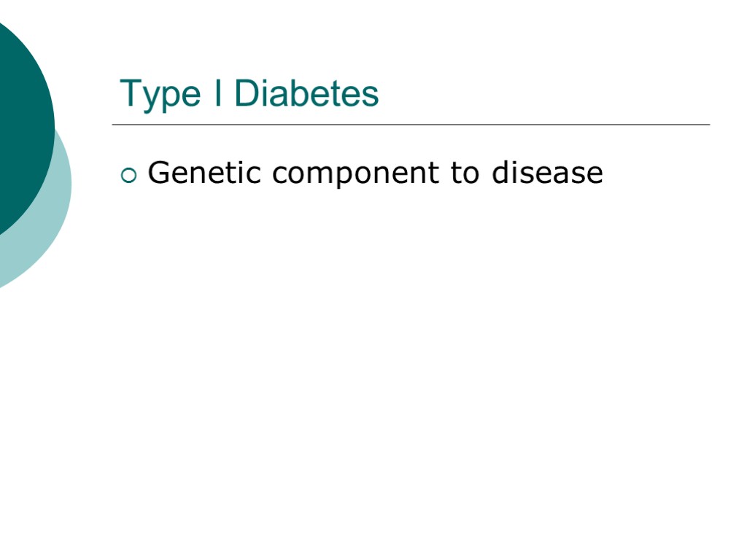Click the word 'disease' in the bullet
The height and width of the screenshot is (560, 747).
[547, 174]
